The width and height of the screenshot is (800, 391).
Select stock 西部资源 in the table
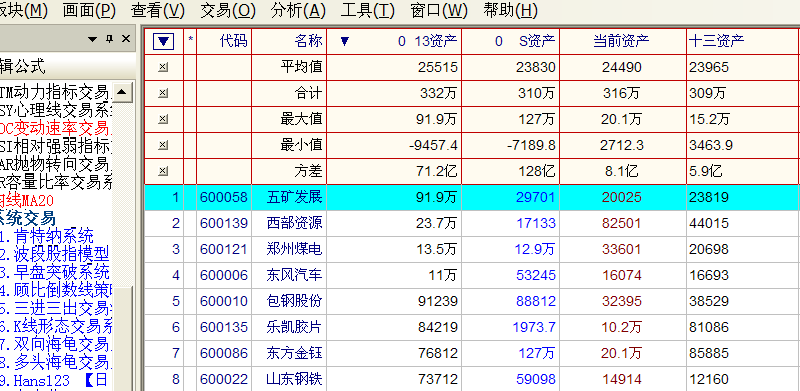[294, 223]
